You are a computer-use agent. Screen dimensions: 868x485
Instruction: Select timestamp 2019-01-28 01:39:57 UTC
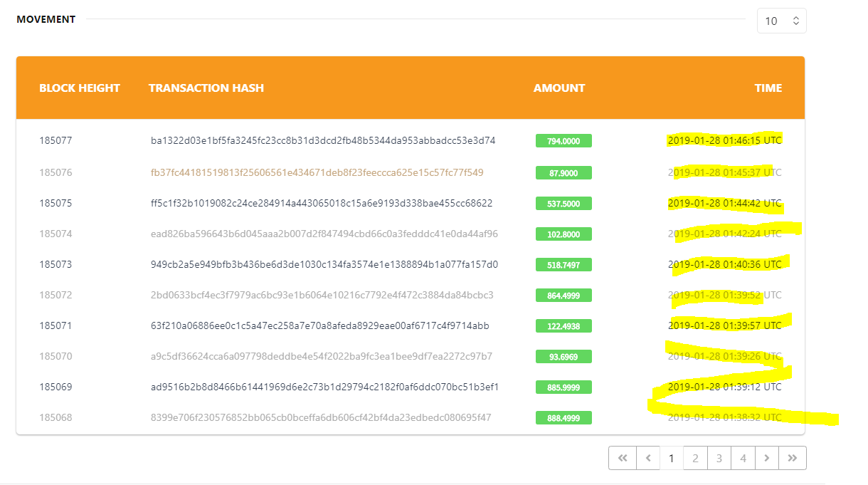pos(725,325)
